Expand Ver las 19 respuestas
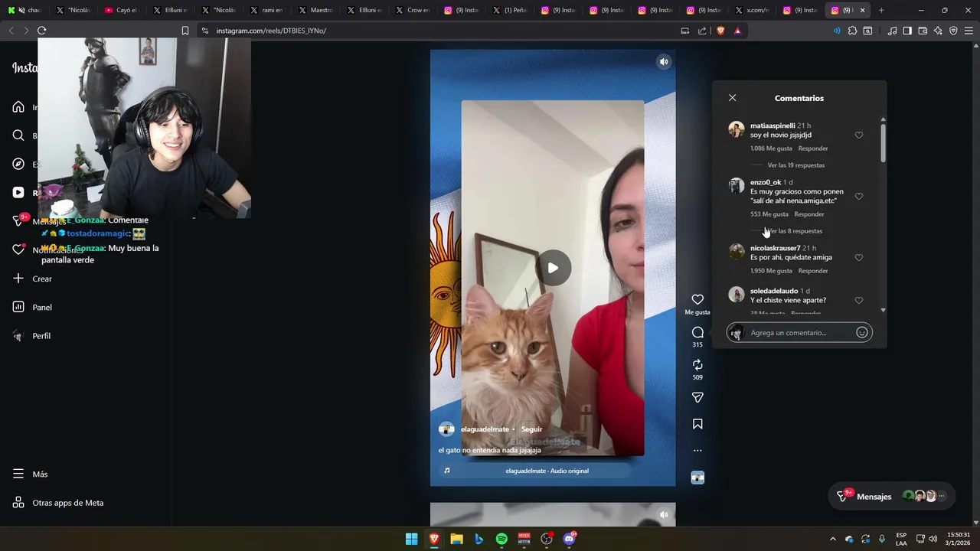Image resolution: width=980 pixels, height=551 pixels. tap(796, 165)
